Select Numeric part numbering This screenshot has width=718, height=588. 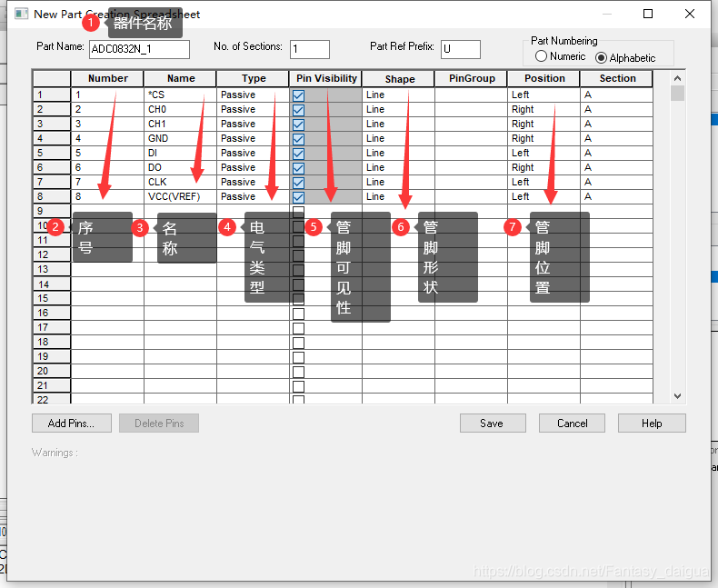[542, 56]
